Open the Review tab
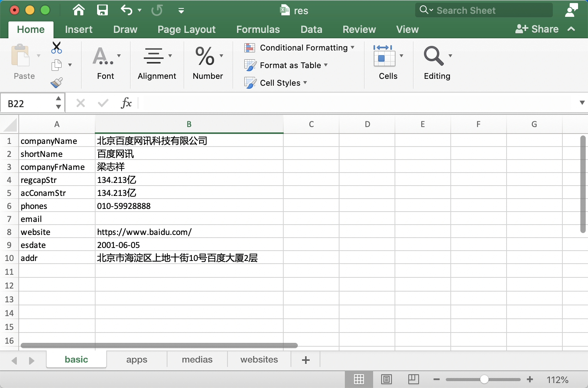 (359, 29)
